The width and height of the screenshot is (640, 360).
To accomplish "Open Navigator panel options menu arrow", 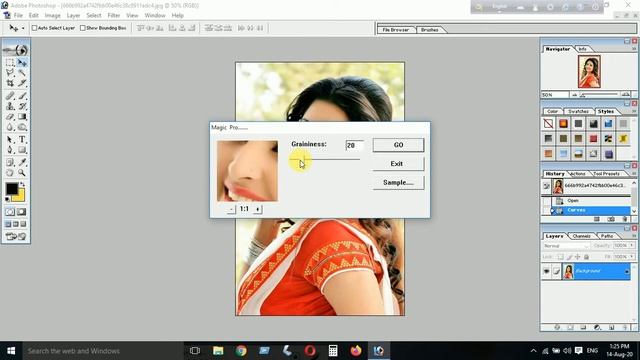I will (x=634, y=49).
